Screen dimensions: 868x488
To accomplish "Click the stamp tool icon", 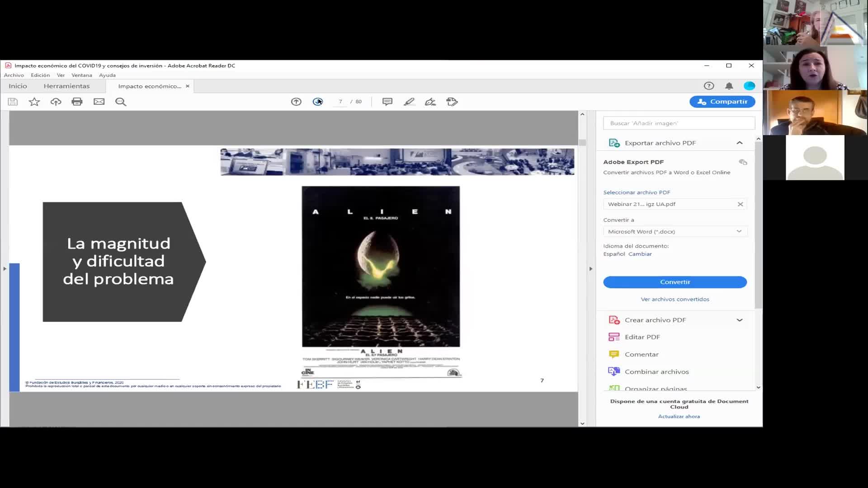I will 452,102.
